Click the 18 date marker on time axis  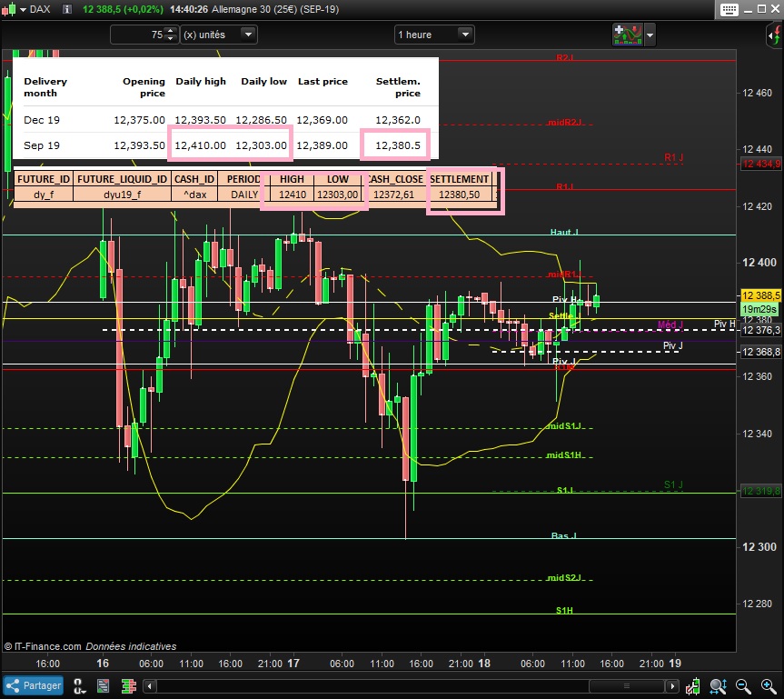484,663
